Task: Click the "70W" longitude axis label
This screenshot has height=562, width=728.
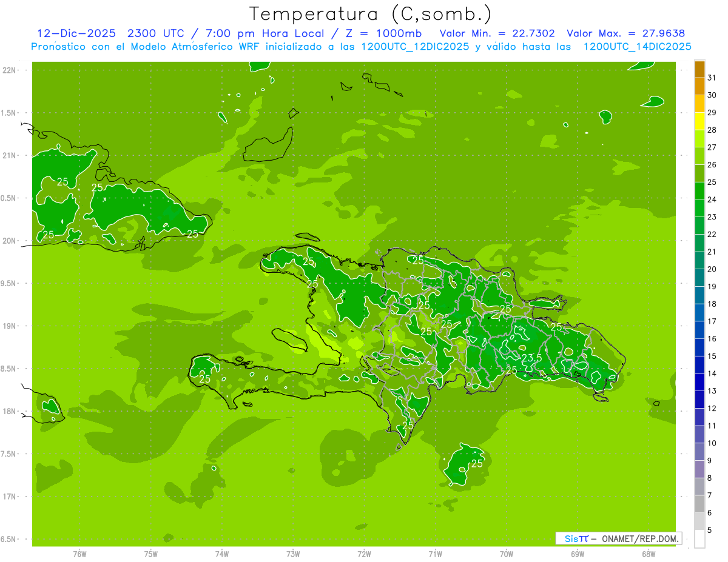Action: click(506, 554)
